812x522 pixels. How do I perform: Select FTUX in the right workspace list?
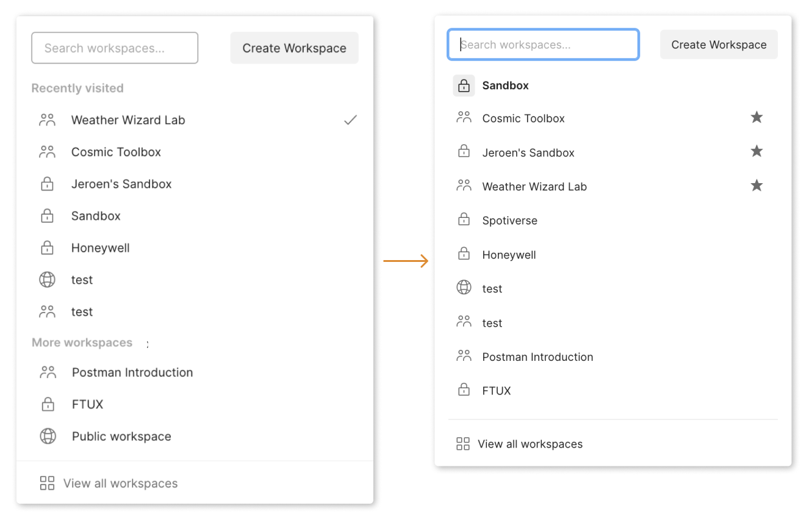pyautogui.click(x=496, y=391)
